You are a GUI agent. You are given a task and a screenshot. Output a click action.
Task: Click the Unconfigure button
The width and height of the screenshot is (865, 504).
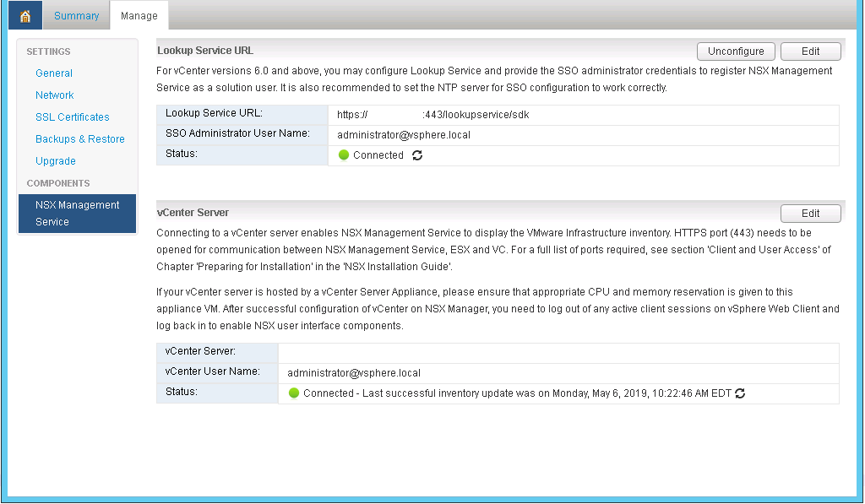[x=736, y=51]
